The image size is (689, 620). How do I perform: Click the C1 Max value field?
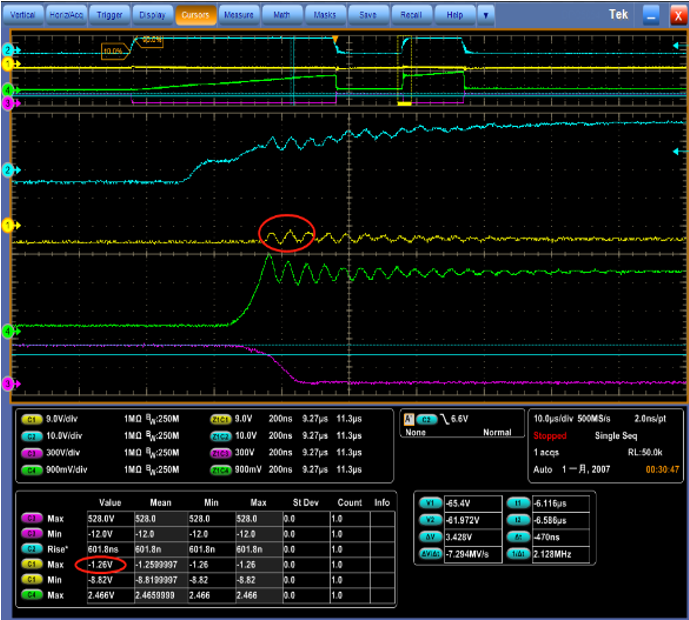click(x=110, y=565)
